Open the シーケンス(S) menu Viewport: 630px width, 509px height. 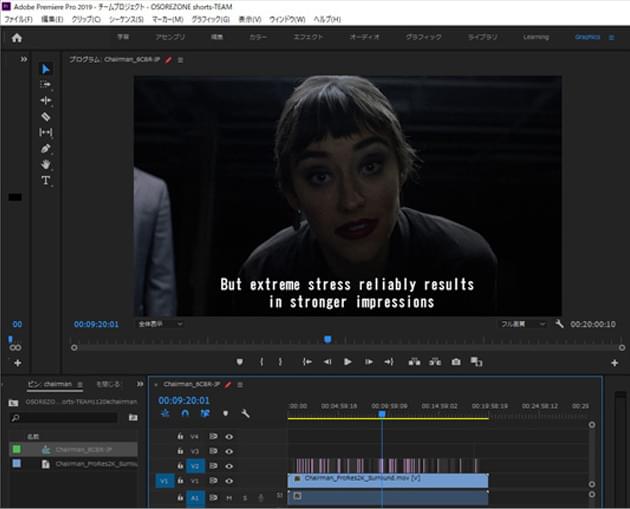tap(126, 19)
